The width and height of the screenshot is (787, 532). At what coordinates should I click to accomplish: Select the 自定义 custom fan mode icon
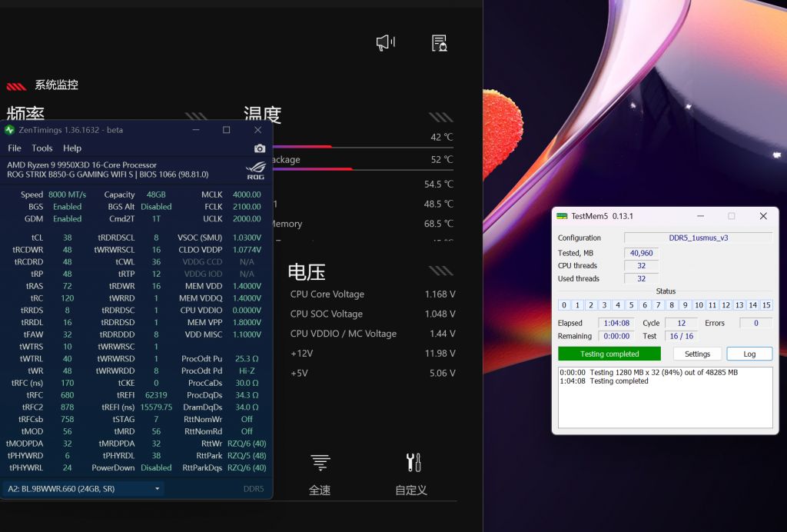click(412, 461)
